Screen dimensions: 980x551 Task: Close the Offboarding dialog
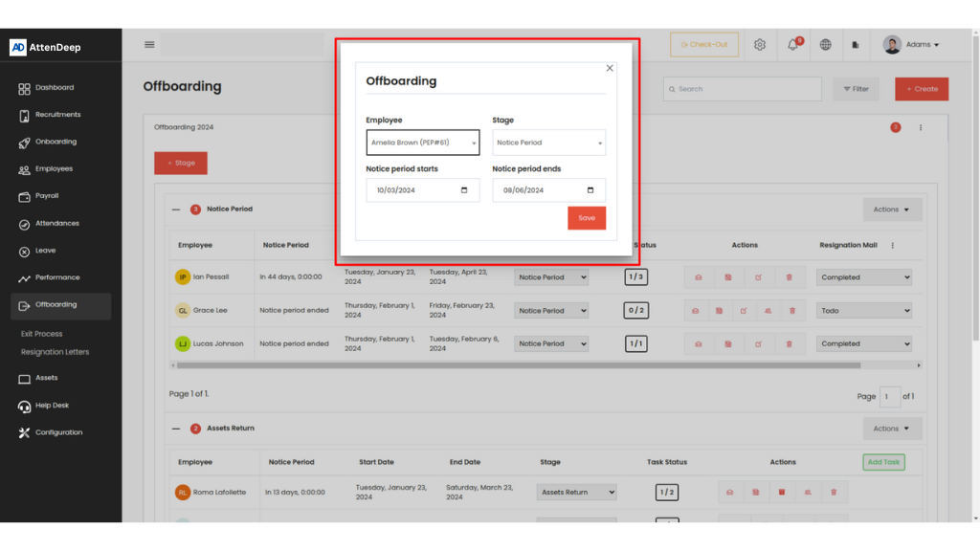tap(610, 68)
